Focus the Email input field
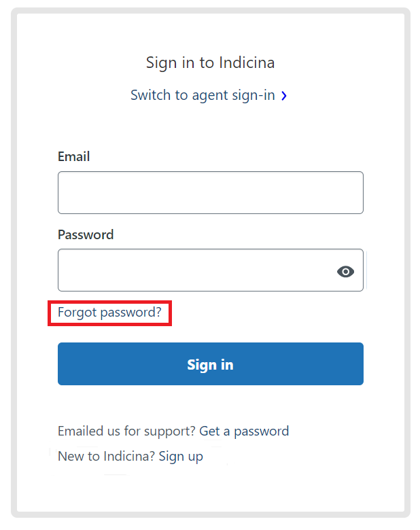Viewport: 420px width, 530px height. point(210,193)
